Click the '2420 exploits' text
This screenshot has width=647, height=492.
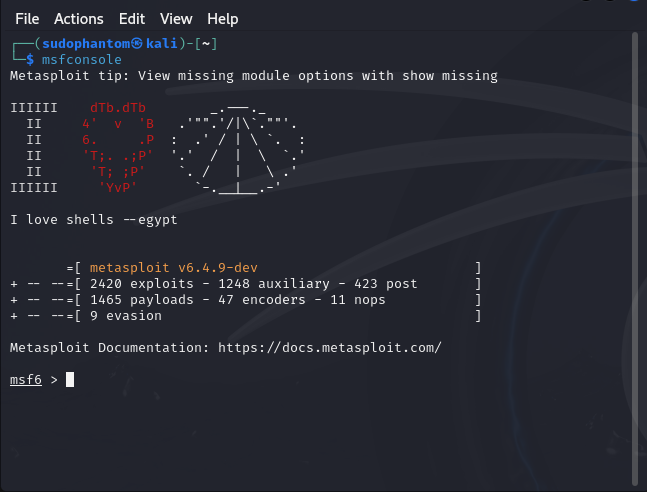[x=142, y=284]
